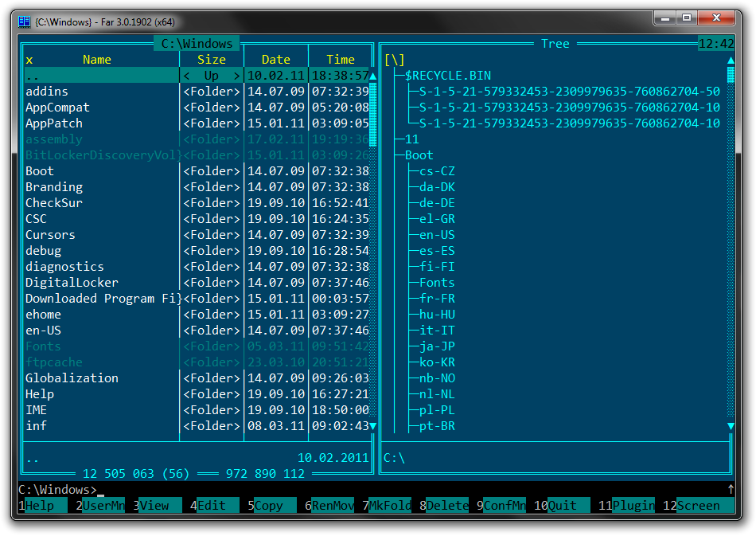Click the tree panel scroll up arrow
Image resolution: width=756 pixels, height=536 pixels.
731,60
